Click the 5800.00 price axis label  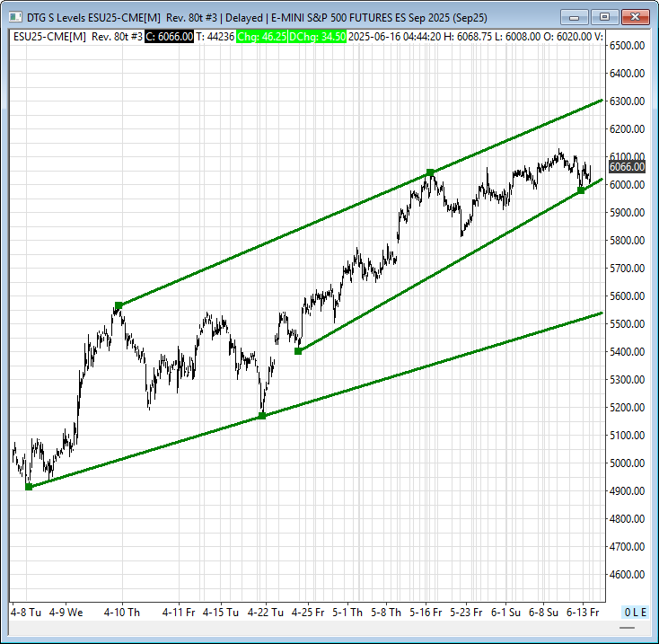pos(627,240)
